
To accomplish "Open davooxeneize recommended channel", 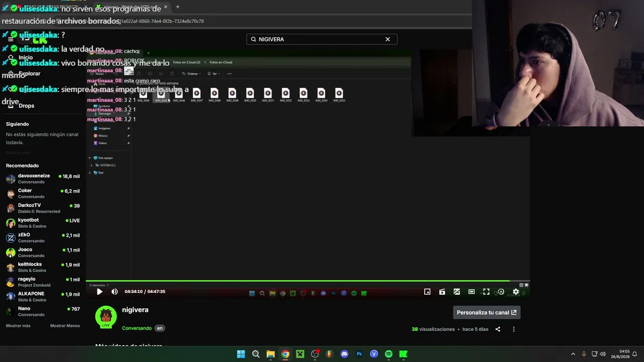I will [43, 178].
